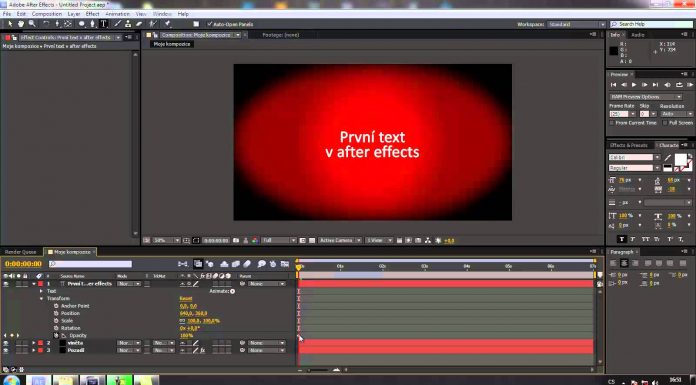This screenshot has height=385, width=696.
Task: Open the File menu
Action: [7, 14]
